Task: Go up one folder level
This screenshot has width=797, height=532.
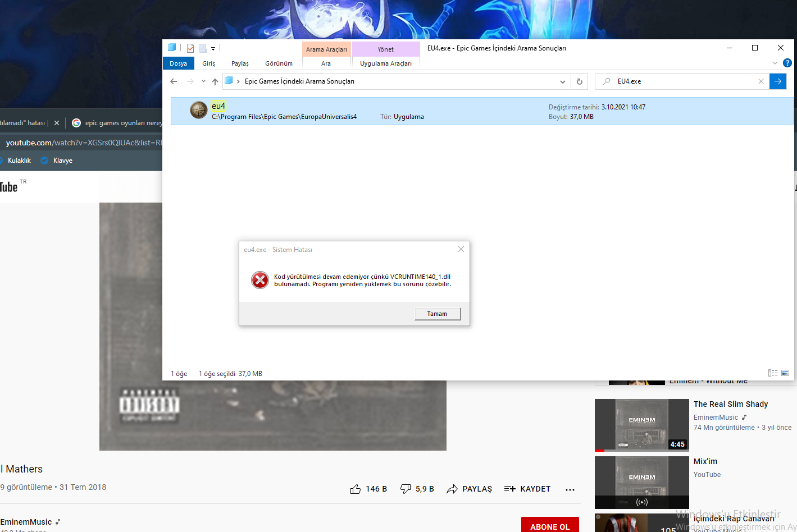Action: point(215,81)
